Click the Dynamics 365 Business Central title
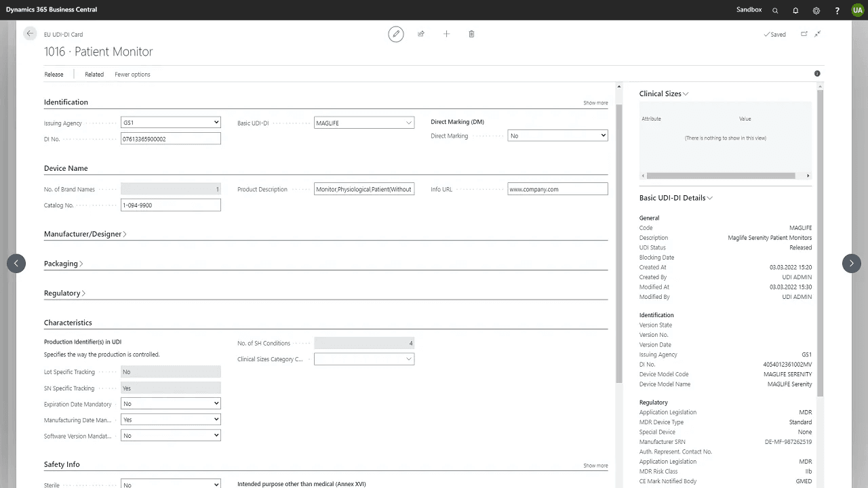 click(x=52, y=9)
